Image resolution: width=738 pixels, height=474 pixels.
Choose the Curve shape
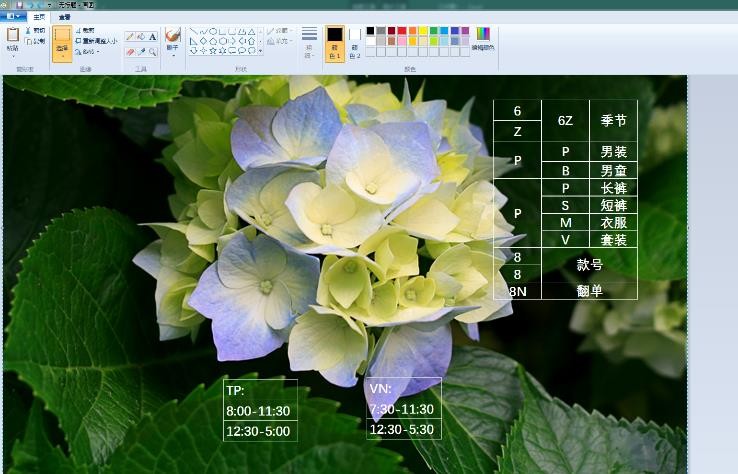point(203,32)
